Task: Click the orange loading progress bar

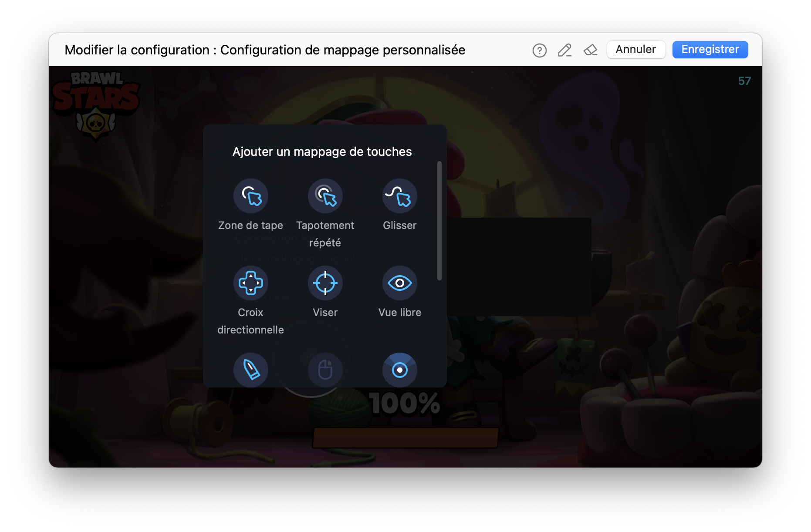Action: click(405, 438)
